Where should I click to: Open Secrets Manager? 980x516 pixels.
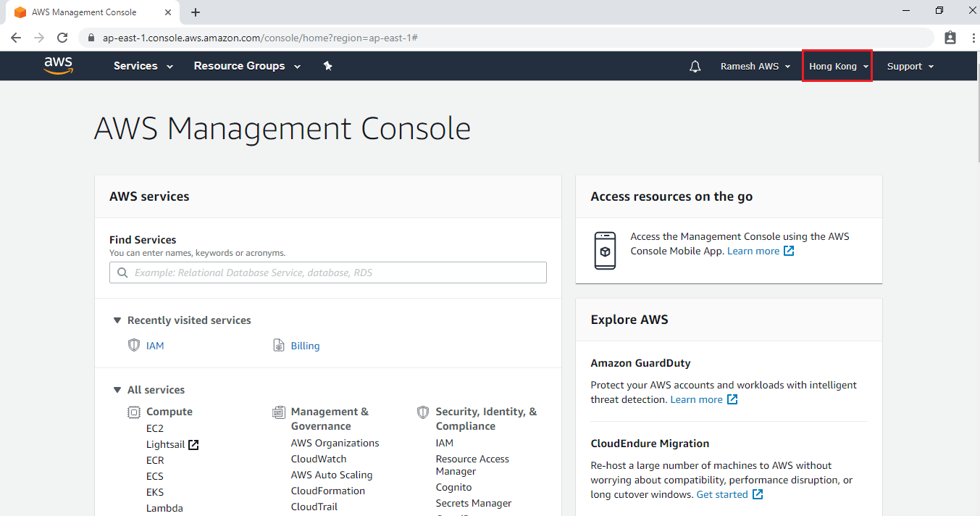coord(474,503)
